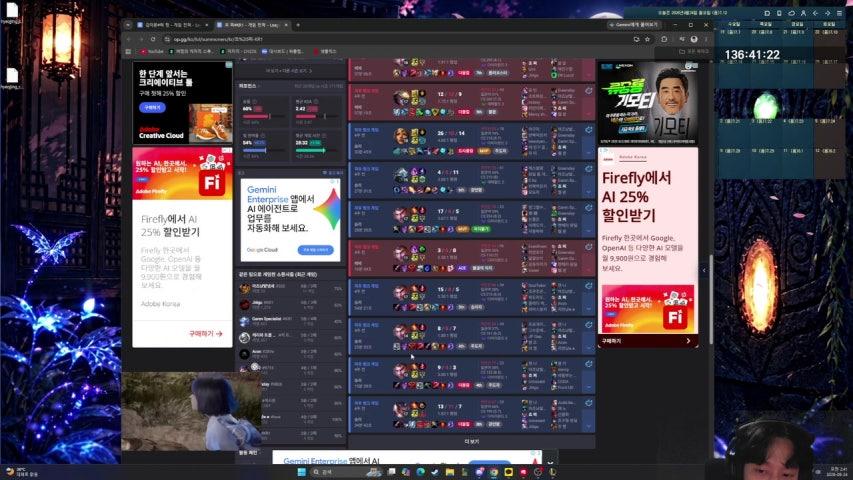Open replay icon on the 12-kill match row

[589, 91]
